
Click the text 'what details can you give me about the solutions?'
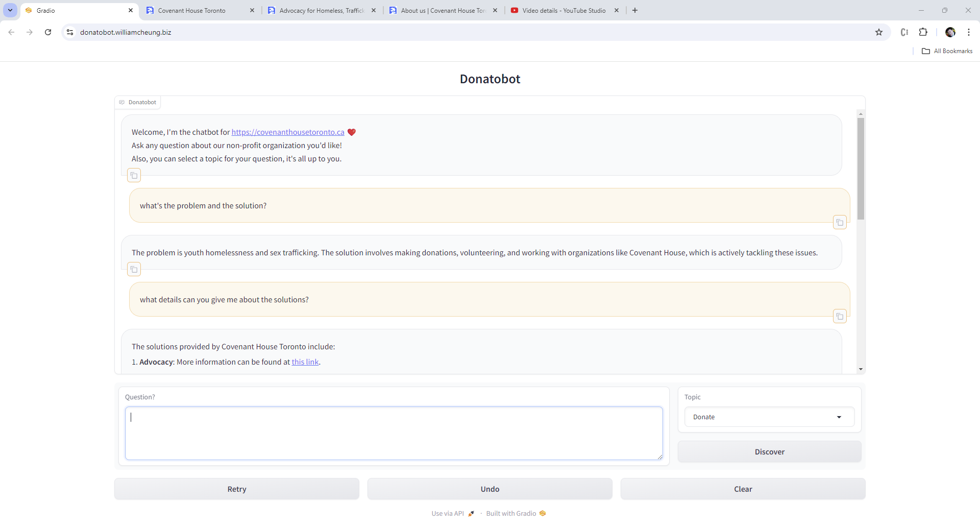[x=224, y=300]
